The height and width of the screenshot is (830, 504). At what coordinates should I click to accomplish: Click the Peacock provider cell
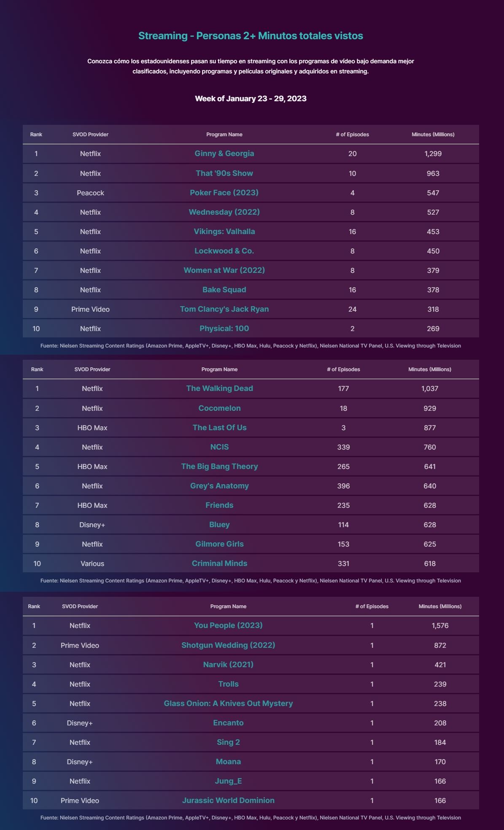90,193
